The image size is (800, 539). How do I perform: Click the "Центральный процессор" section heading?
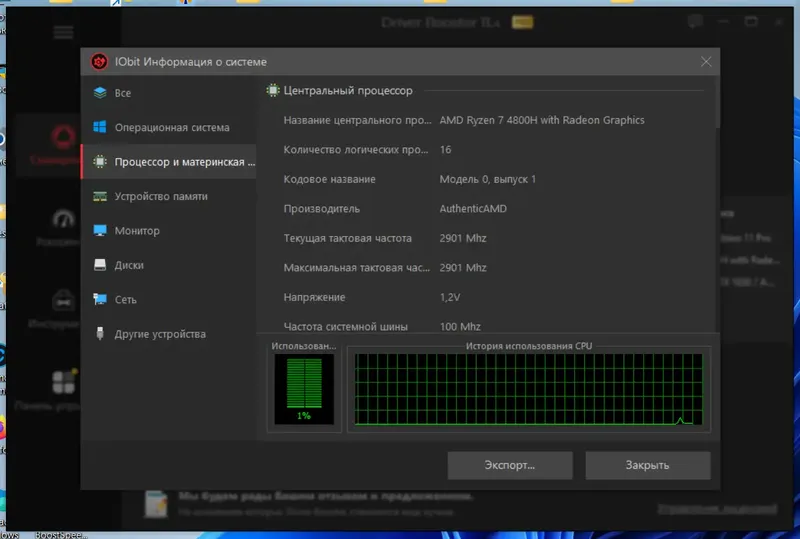[x=348, y=90]
